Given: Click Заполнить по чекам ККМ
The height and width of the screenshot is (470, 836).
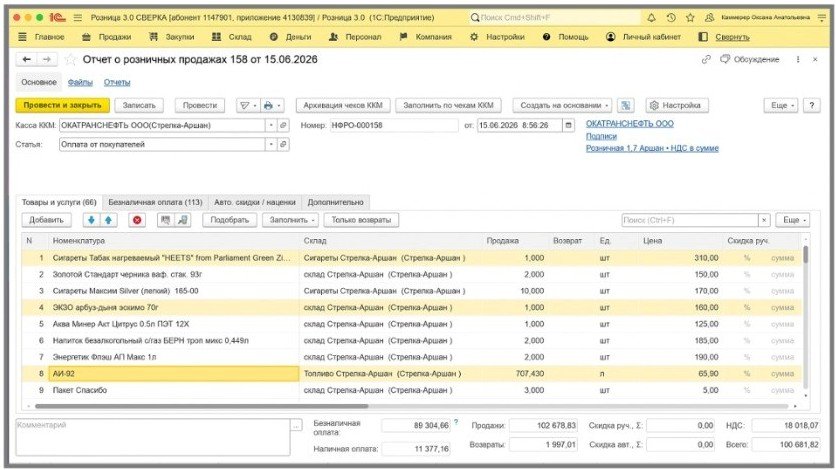Looking at the screenshot, I should tap(448, 106).
